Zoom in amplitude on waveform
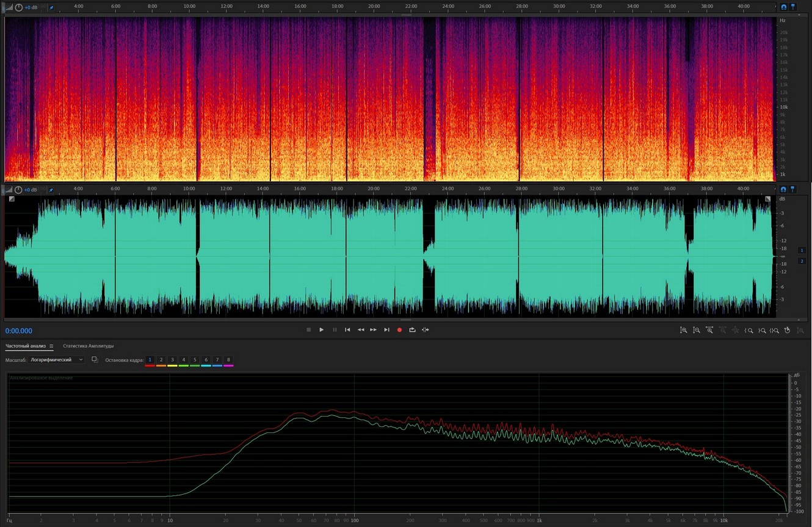 pos(684,330)
